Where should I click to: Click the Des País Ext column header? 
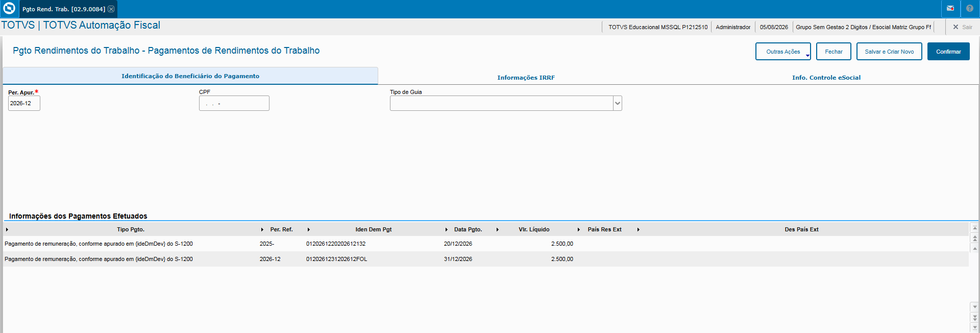pyautogui.click(x=801, y=230)
